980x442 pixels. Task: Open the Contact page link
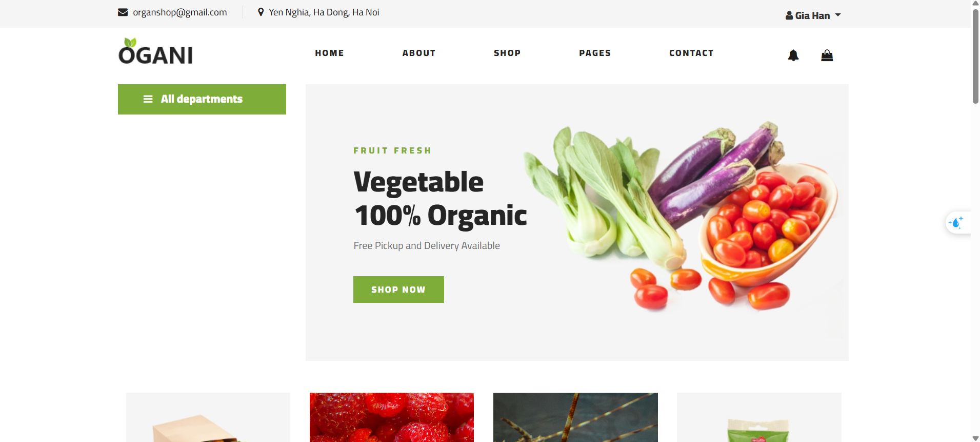coord(691,53)
